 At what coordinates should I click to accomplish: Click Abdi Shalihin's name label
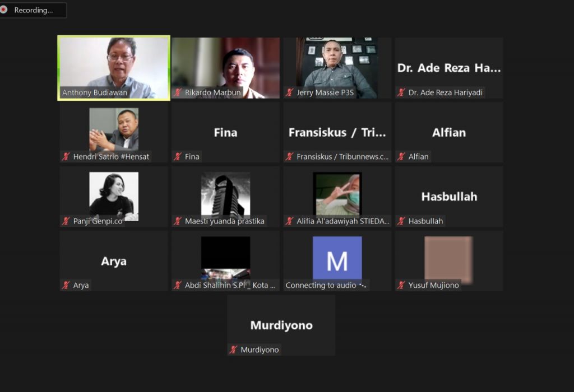pos(230,286)
